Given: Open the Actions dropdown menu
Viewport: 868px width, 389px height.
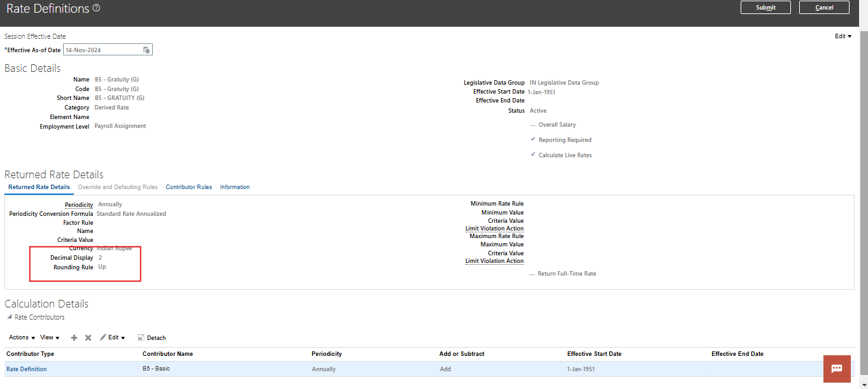Looking at the screenshot, I should point(20,337).
